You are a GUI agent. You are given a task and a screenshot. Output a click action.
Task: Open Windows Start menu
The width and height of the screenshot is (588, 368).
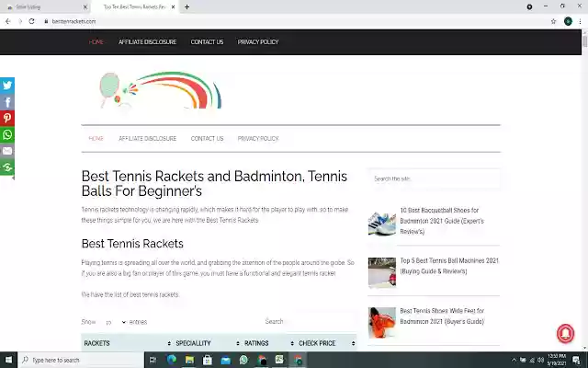(x=8, y=360)
